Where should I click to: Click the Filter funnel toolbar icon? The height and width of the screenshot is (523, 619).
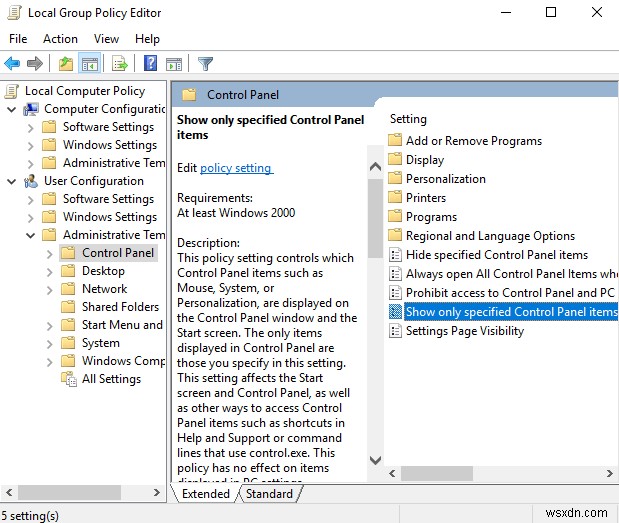(x=205, y=63)
